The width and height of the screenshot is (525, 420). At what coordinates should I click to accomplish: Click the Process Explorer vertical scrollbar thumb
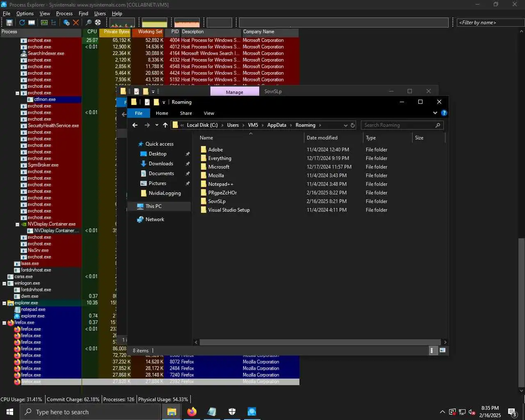[521, 313]
